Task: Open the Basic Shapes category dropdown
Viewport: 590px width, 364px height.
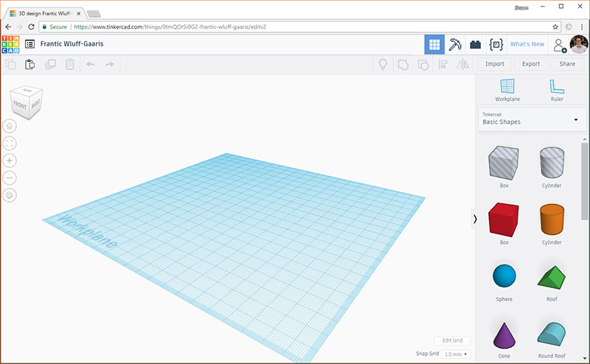Action: 530,119
